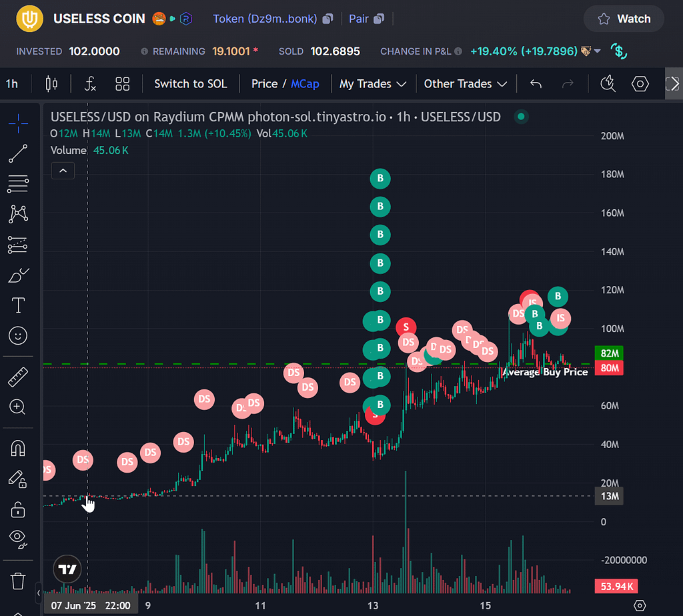Expand the My Trades dropdown
Image resolution: width=683 pixels, height=616 pixels.
373,84
